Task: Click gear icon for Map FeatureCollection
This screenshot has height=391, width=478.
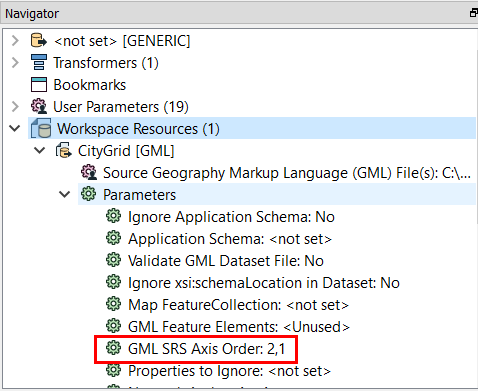Action: point(113,304)
